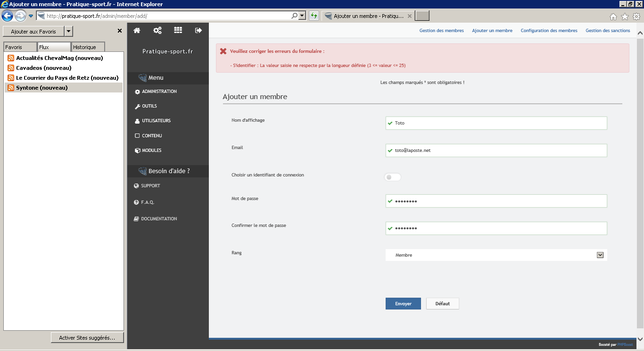
Task: Expand the address bar history dropdown
Action: pos(302,16)
